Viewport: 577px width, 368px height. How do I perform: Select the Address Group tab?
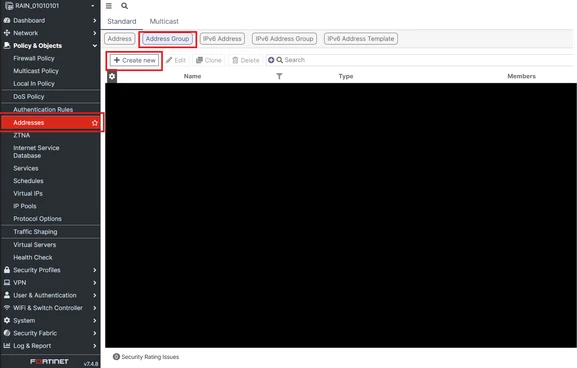tap(167, 39)
